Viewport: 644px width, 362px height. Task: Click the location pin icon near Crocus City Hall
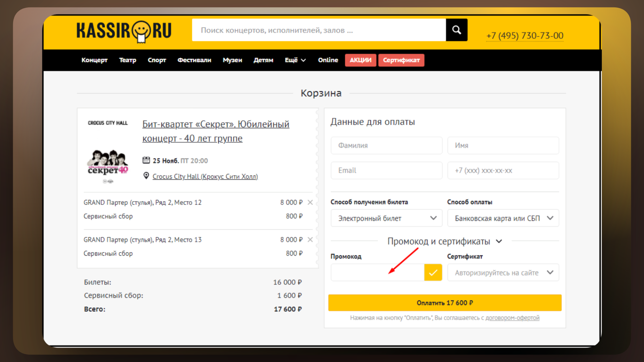[x=146, y=176]
